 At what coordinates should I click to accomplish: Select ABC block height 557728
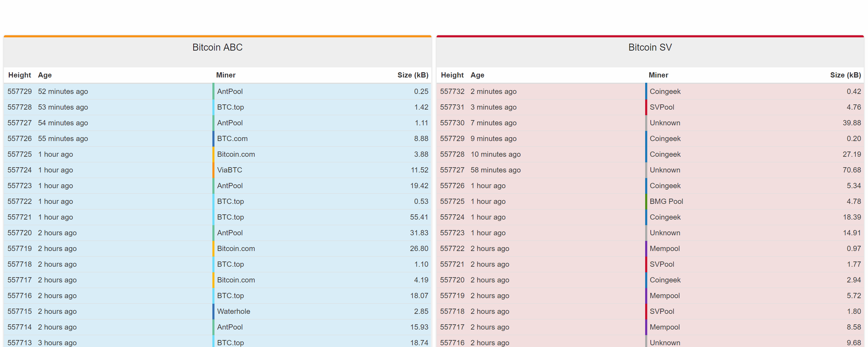coord(20,107)
